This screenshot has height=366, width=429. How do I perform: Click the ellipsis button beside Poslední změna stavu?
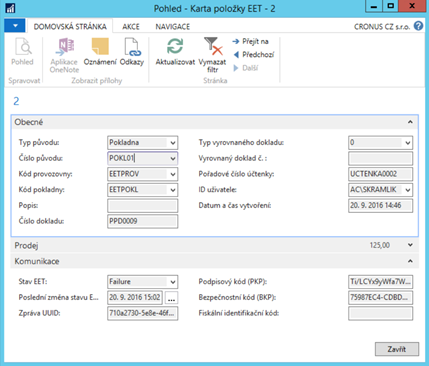pyautogui.click(x=171, y=298)
